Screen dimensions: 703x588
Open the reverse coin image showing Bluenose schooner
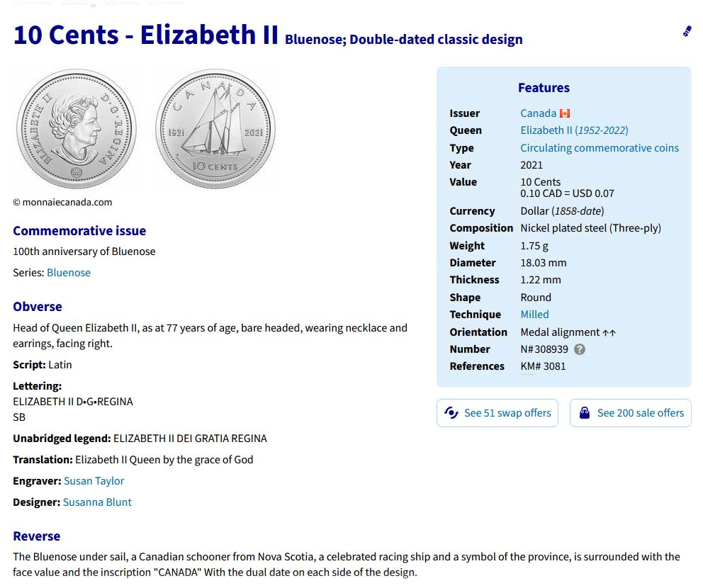pyautogui.click(x=215, y=129)
